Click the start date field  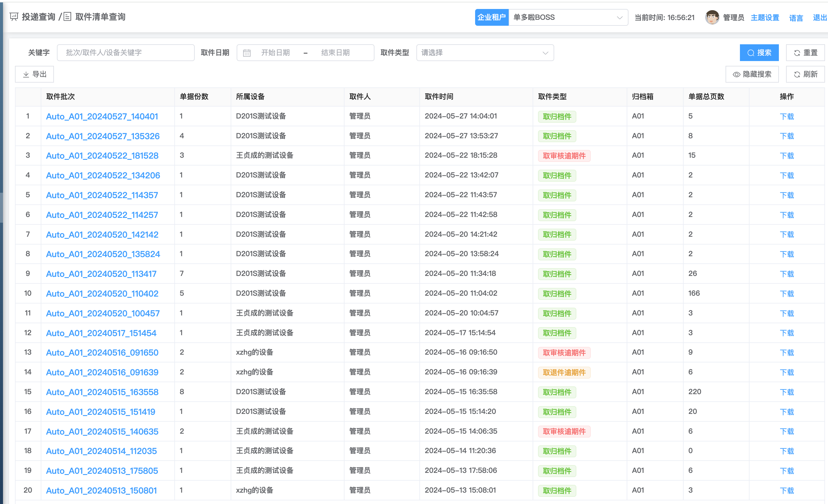pyautogui.click(x=275, y=53)
